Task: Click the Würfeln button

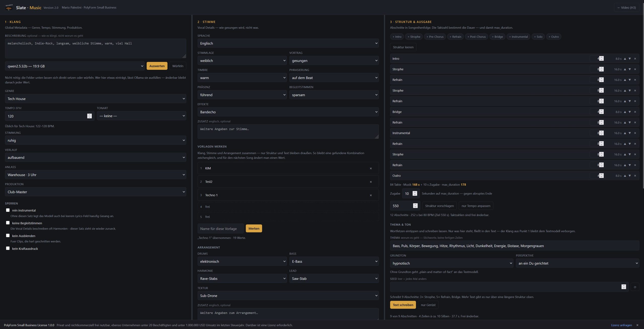Action: 178,66
